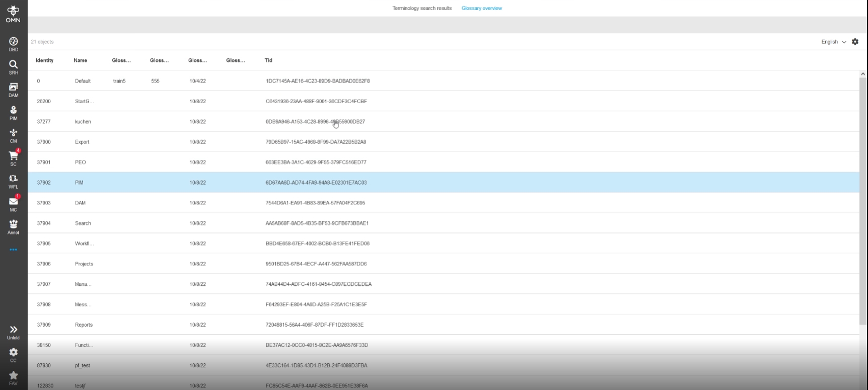Select the DAM glossary name in the table
Viewport: 868px width, 390px height.
tap(80, 203)
